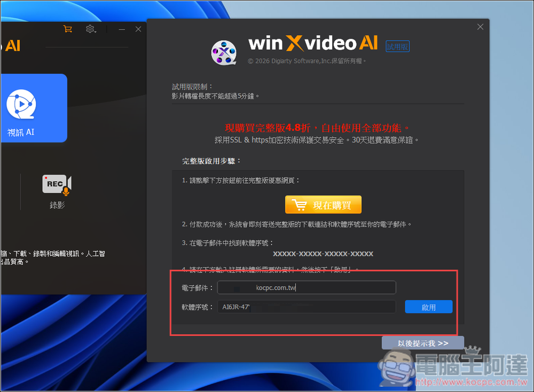Click the 試用版 trial badge

[397, 46]
